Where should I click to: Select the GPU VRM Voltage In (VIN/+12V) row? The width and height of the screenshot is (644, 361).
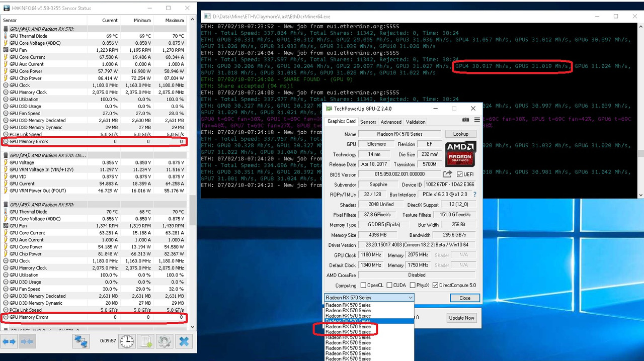(x=95, y=169)
